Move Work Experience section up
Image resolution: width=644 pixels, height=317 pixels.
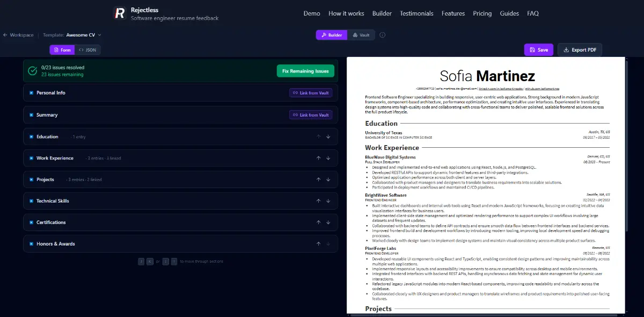(318, 158)
